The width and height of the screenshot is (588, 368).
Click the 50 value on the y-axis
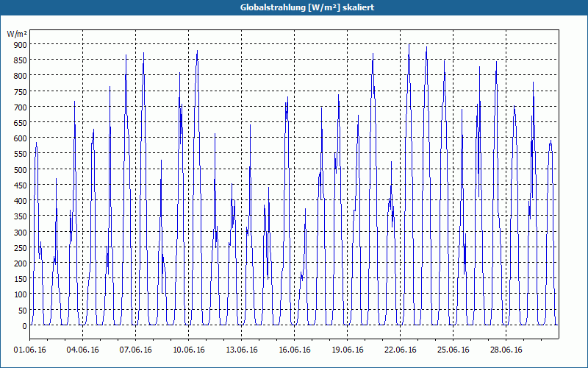pyautogui.click(x=23, y=310)
